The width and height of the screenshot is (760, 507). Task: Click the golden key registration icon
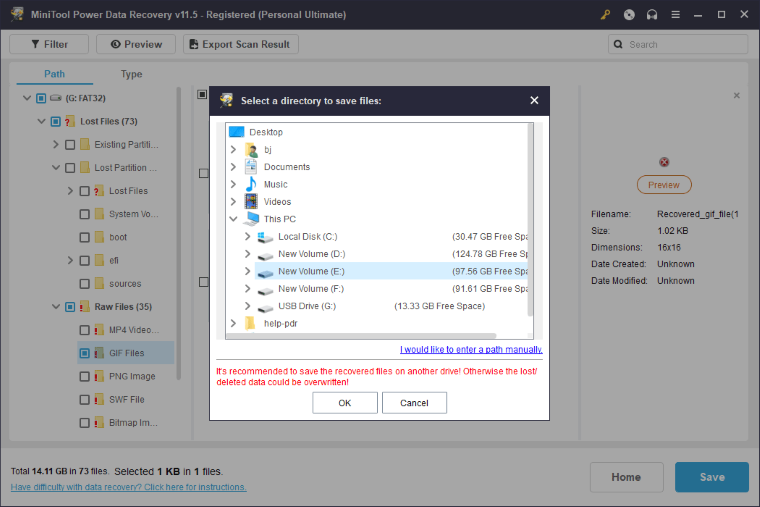605,15
